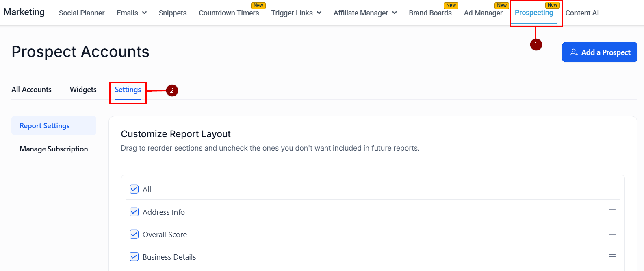Click the Overall Score reorder handle icon
Screen dimensions: 644x271
[x=612, y=234]
